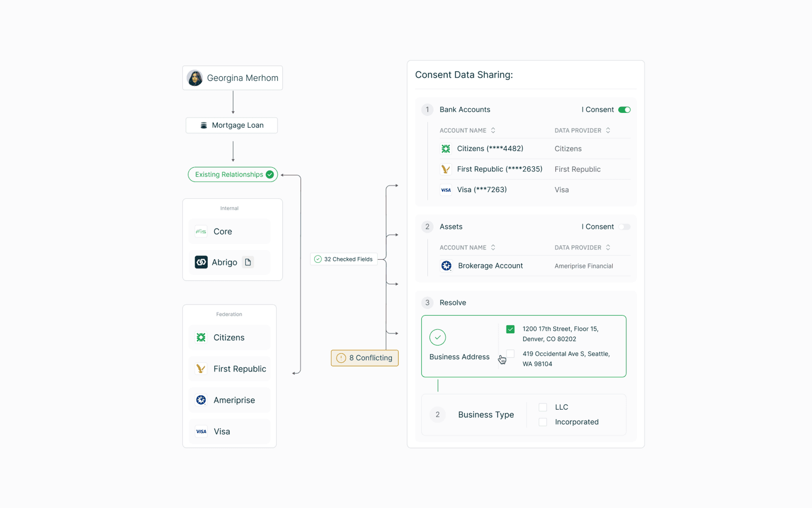Click the Resolve section heading
Viewport: 812px width, 508px height.
click(453, 303)
